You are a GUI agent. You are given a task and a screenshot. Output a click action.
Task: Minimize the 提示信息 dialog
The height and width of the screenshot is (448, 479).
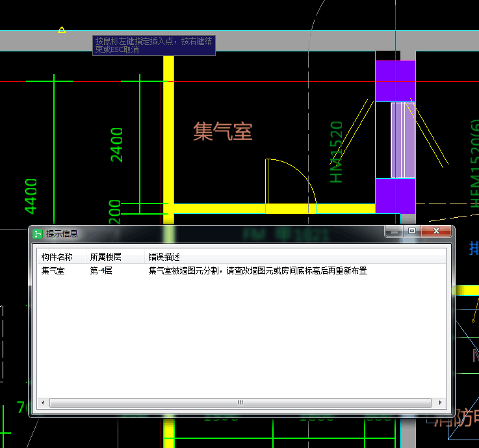(394, 231)
